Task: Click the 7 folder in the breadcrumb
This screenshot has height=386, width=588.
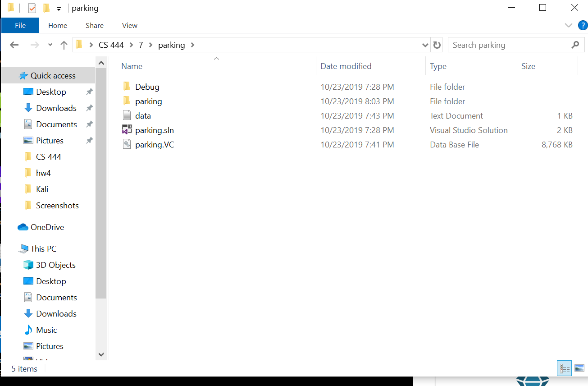Action: click(x=141, y=45)
